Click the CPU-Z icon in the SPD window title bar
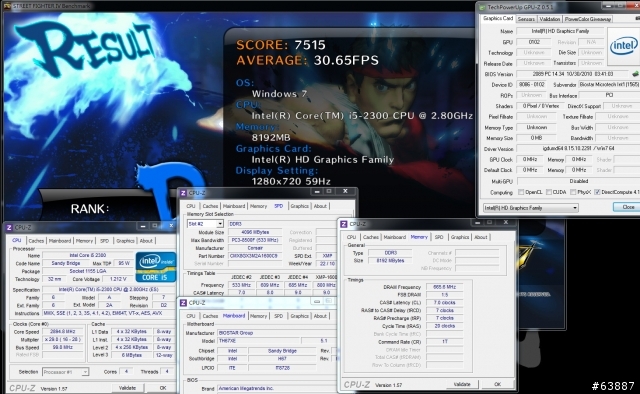This screenshot has width=640, height=394. 183,193
